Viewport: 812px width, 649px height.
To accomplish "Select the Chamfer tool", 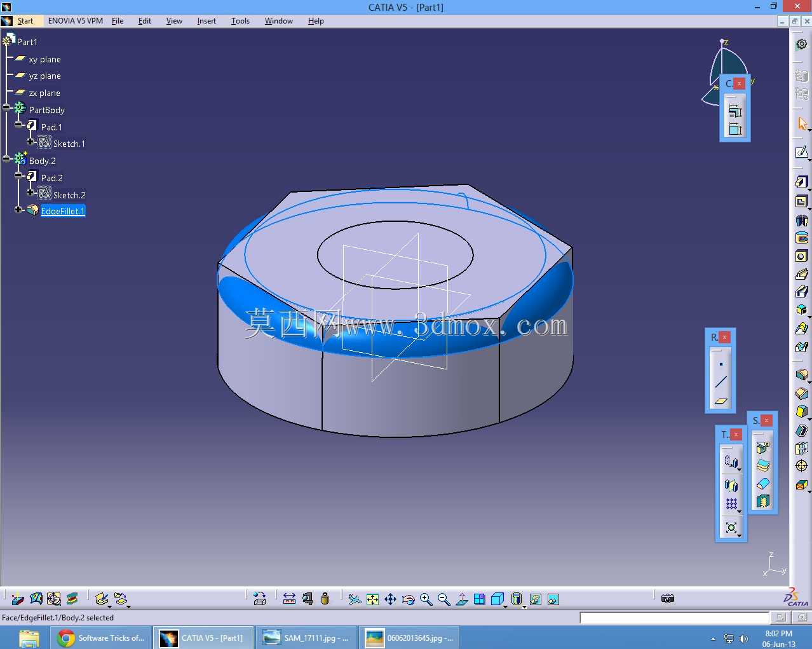I will [x=802, y=393].
